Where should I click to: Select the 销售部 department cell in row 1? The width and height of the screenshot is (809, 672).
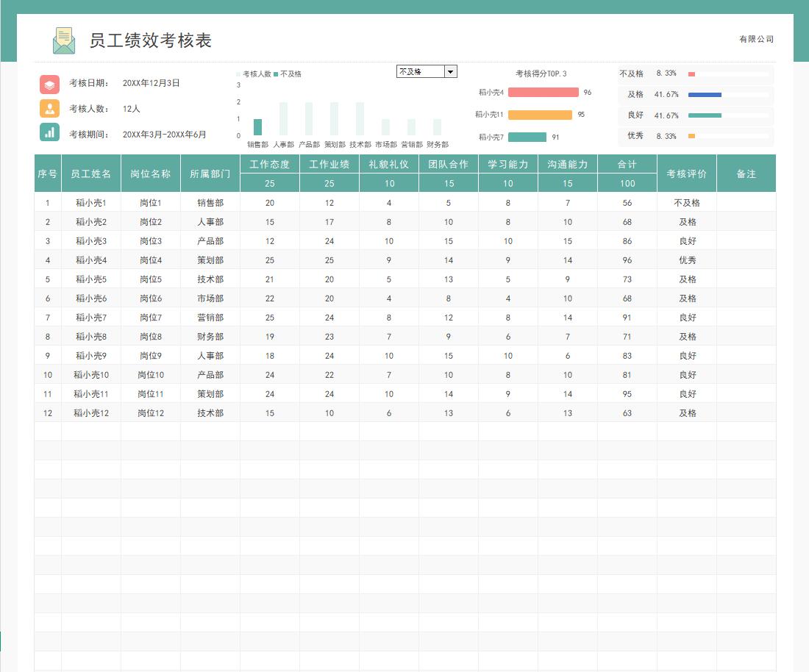[210, 203]
